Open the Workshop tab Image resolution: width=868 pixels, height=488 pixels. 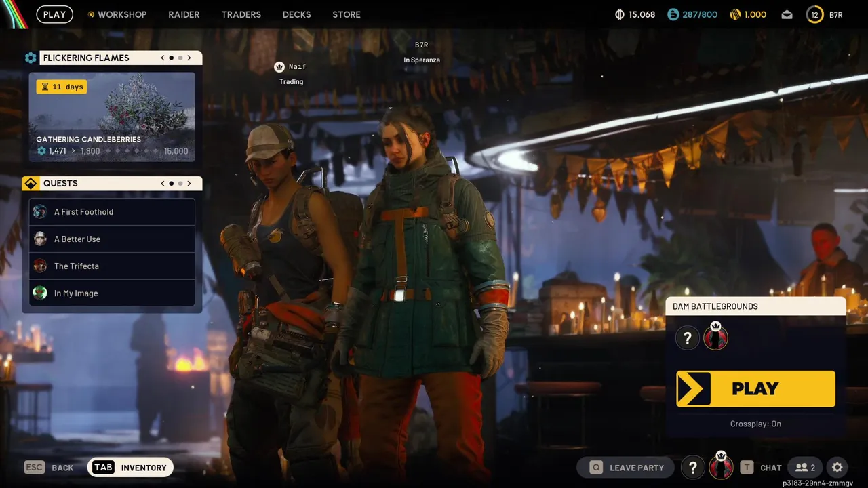coord(117,14)
